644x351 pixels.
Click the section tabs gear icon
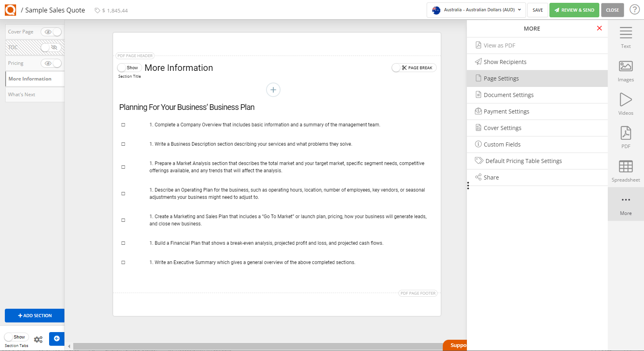[38, 339]
